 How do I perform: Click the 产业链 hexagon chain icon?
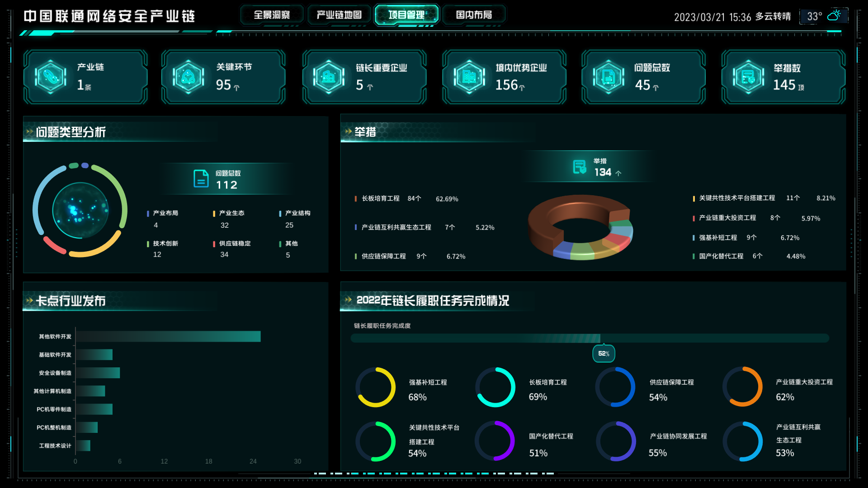(51, 77)
